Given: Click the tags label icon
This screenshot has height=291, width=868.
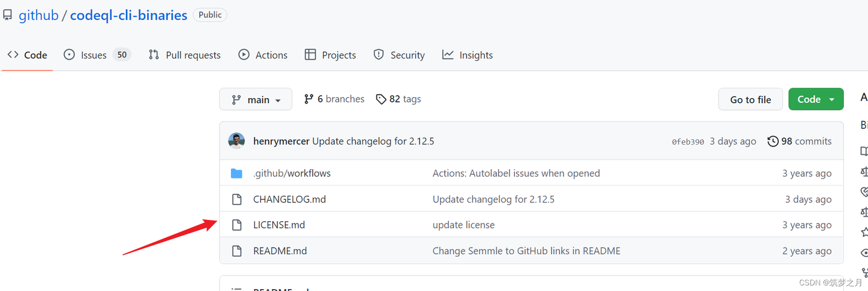Looking at the screenshot, I should click(381, 99).
